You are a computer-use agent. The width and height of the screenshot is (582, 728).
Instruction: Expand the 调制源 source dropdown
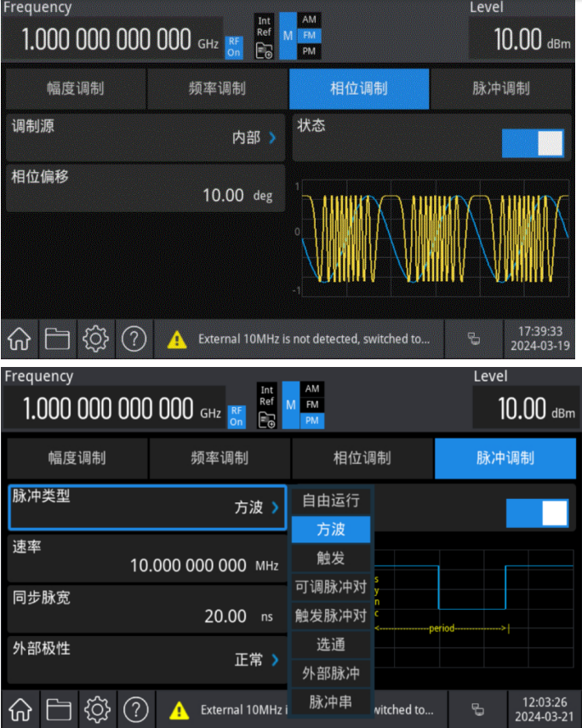tap(145, 137)
